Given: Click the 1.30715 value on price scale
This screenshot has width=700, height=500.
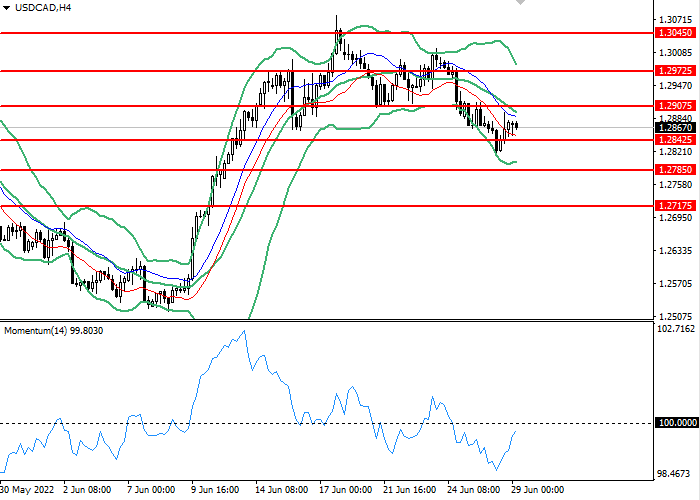Looking at the screenshot, I should coord(675,19).
